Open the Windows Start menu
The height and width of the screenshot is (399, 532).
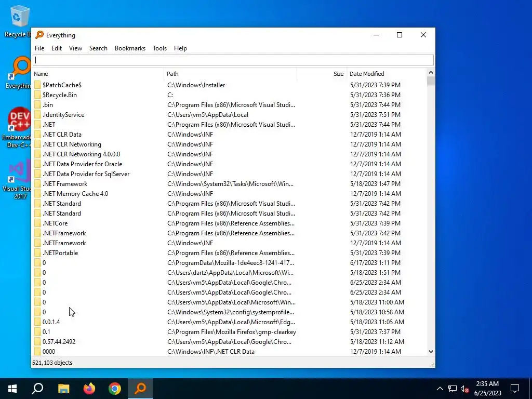coord(12,389)
